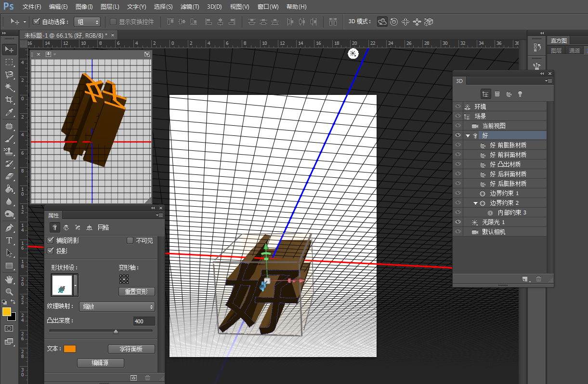Collapse the 好 mesh tree node
Viewport: 588px width, 384px height.
point(467,136)
